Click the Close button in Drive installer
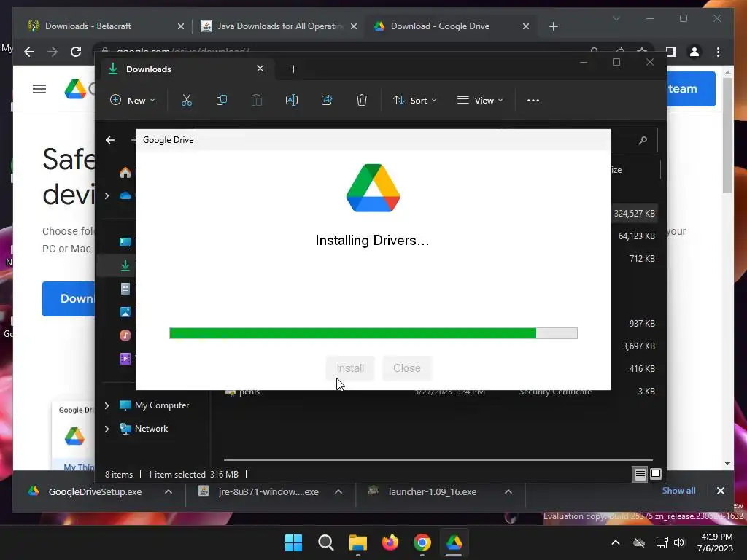The width and height of the screenshot is (747, 560). tap(407, 368)
